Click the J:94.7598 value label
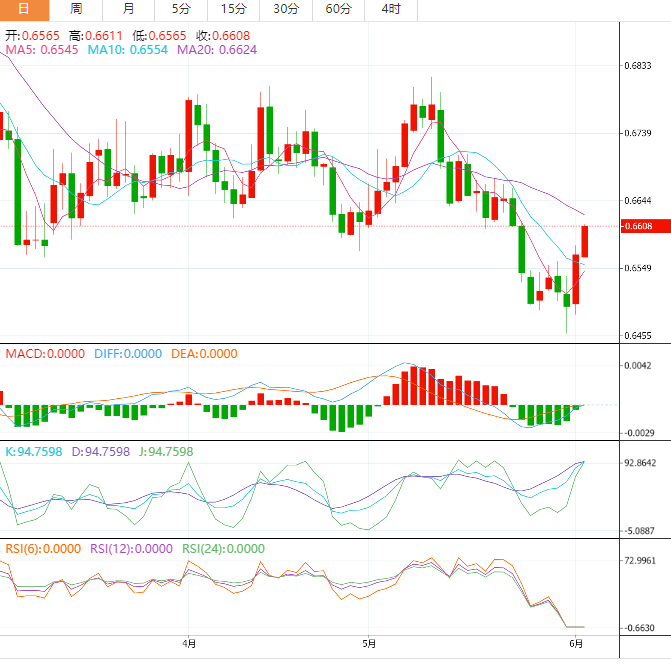The width and height of the screenshot is (671, 668). pos(166,452)
